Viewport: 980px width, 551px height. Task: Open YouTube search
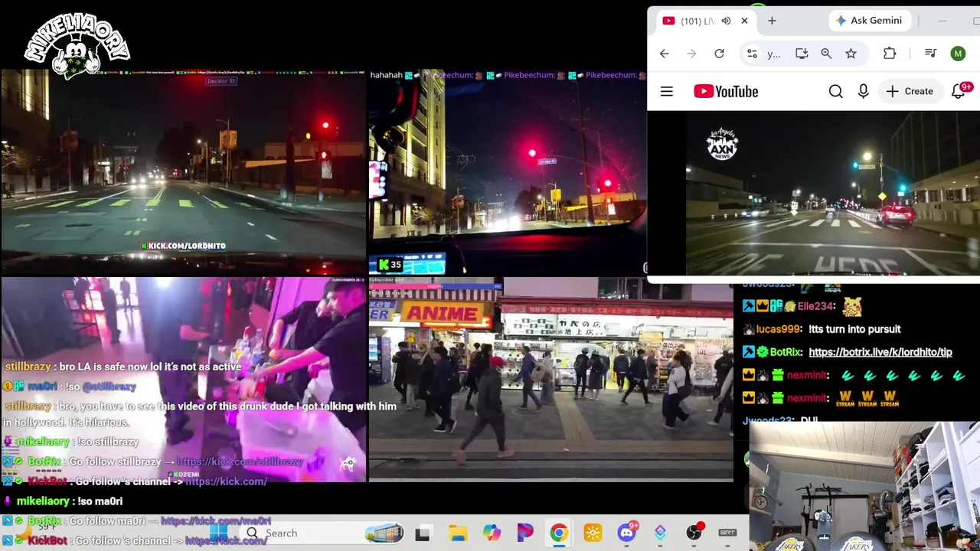coord(835,91)
